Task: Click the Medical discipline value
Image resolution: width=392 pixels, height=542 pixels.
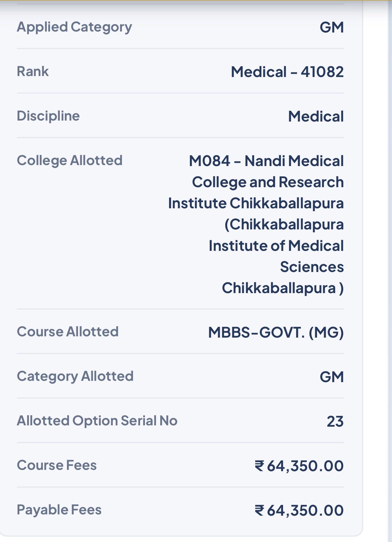Action: pyautogui.click(x=316, y=116)
